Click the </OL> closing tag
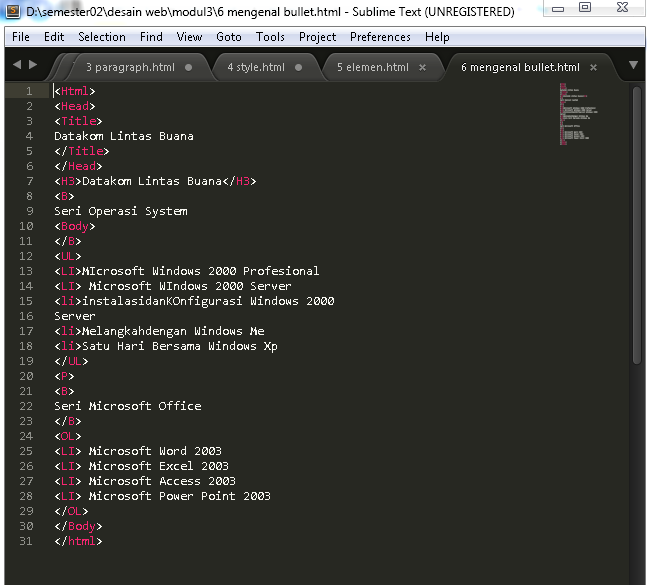This screenshot has height=585, width=647. point(71,511)
